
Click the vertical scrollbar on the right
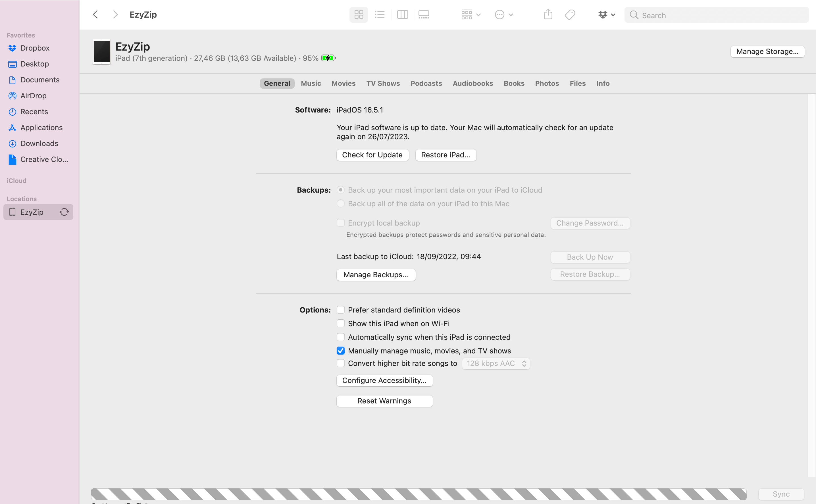point(812,285)
